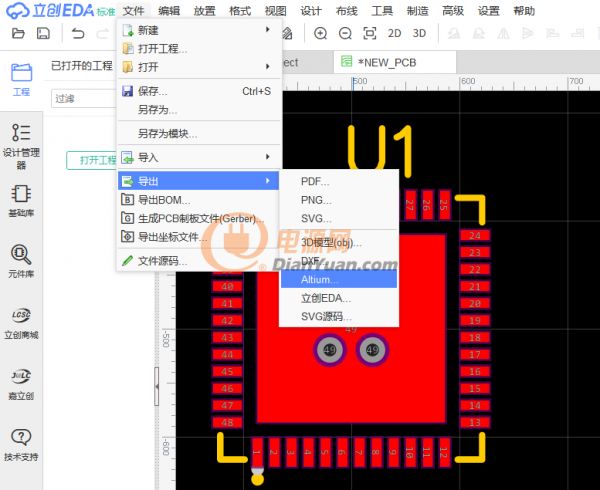Switch to 2D preview

point(395,34)
